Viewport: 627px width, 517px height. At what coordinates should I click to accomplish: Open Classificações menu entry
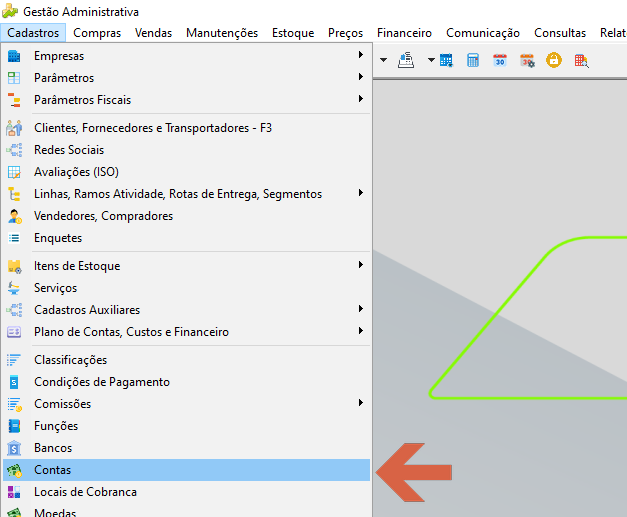[186, 360]
